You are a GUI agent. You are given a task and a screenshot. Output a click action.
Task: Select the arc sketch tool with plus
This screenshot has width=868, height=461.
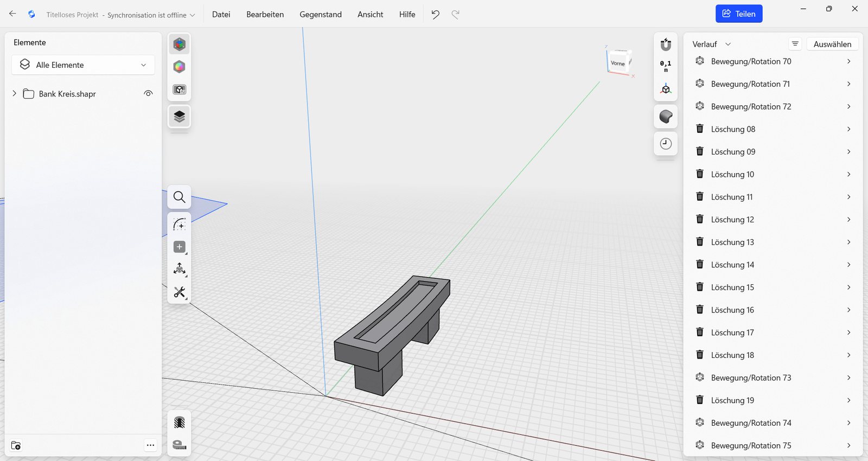(180, 224)
